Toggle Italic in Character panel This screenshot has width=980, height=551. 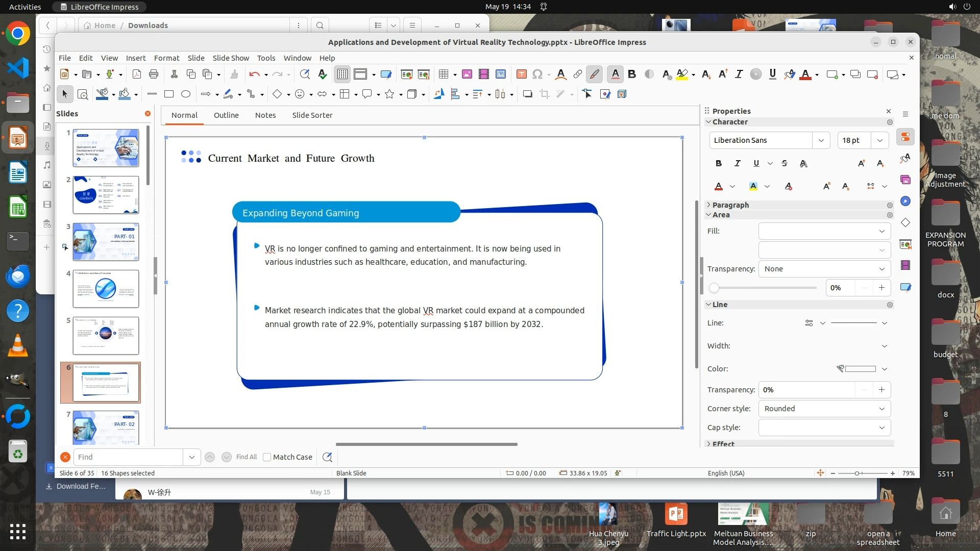[737, 163]
